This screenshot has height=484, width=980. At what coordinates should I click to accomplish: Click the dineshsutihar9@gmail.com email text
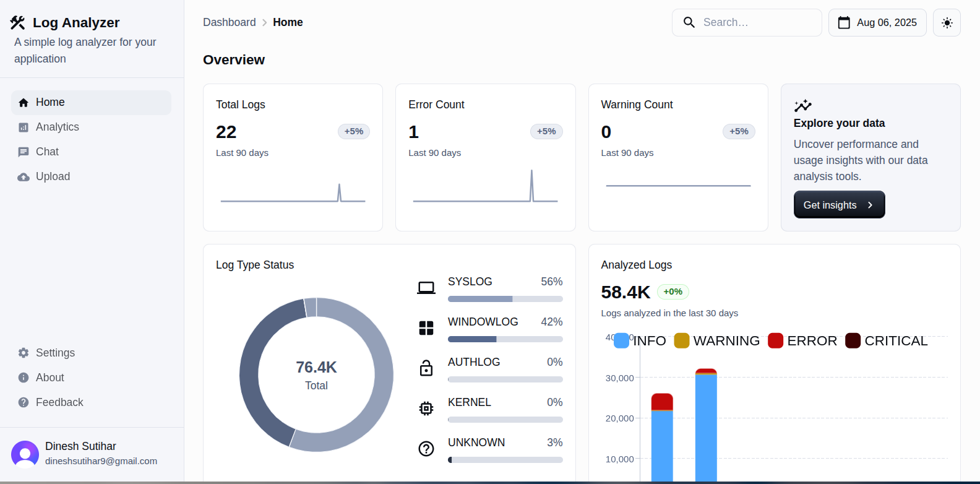tap(101, 461)
